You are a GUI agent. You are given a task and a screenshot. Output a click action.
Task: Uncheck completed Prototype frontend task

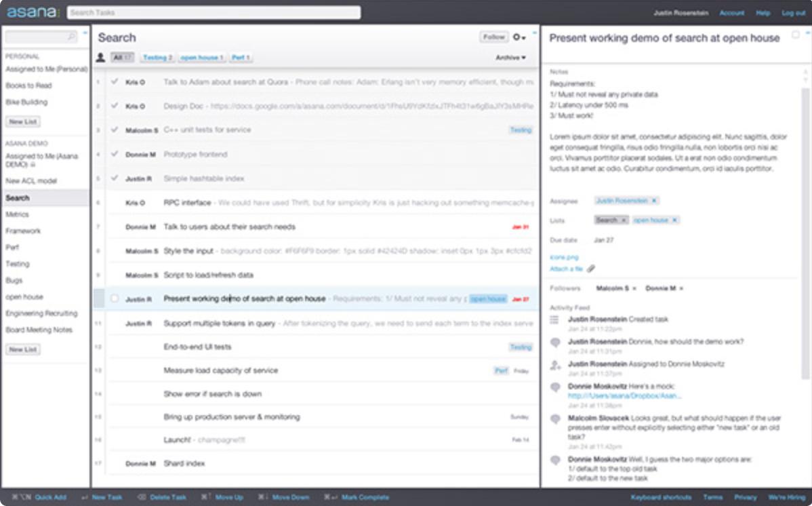pyautogui.click(x=115, y=154)
